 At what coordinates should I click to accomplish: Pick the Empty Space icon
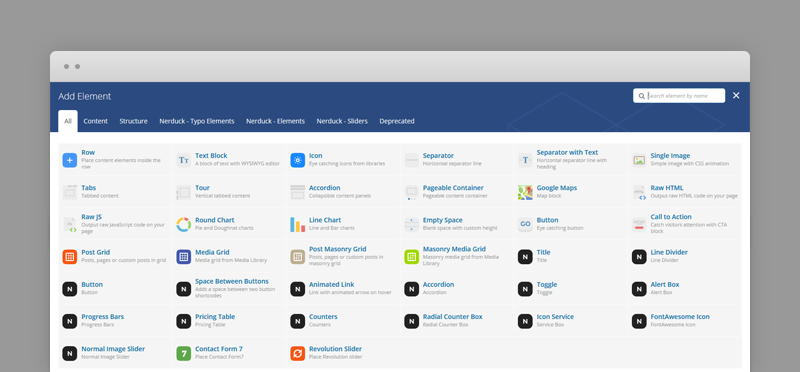tap(411, 225)
